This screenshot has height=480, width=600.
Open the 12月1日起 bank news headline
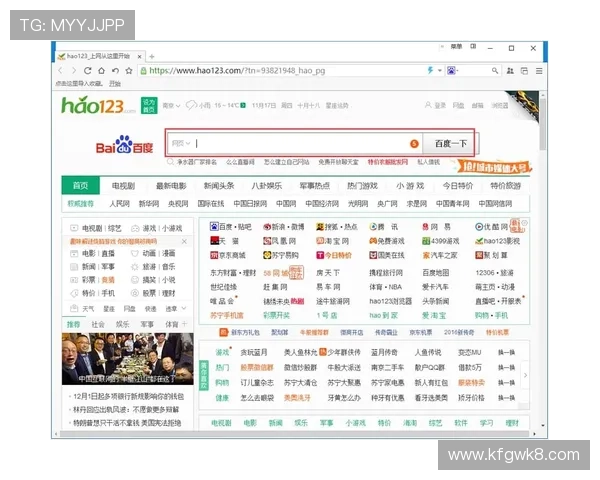tap(129, 396)
